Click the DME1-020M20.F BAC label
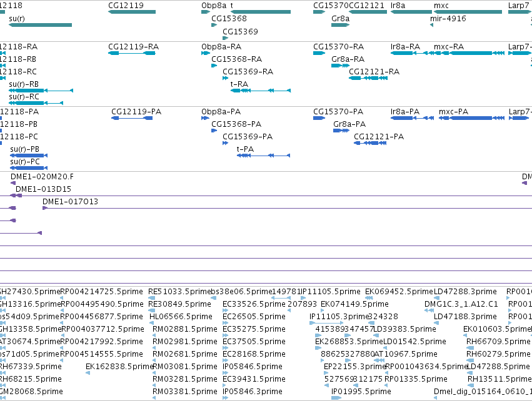Image resolution: width=532 pixels, height=401 pixels. pyautogui.click(x=42, y=177)
